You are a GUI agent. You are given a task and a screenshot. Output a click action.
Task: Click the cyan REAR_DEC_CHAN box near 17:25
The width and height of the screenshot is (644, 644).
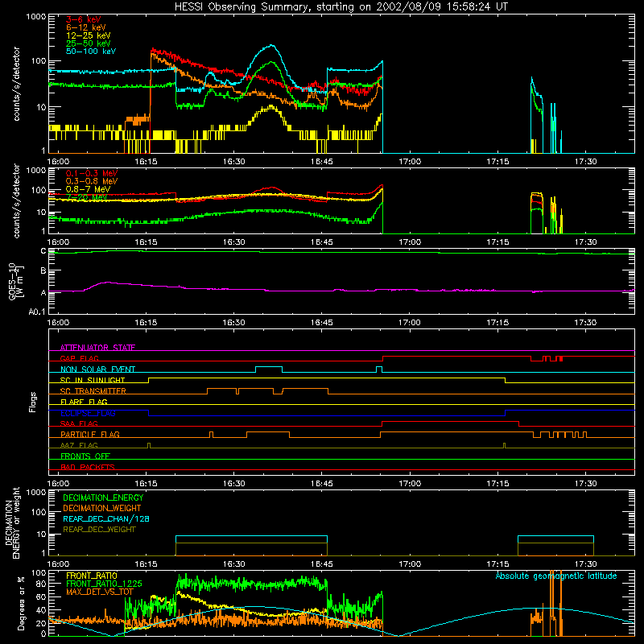pos(555,536)
